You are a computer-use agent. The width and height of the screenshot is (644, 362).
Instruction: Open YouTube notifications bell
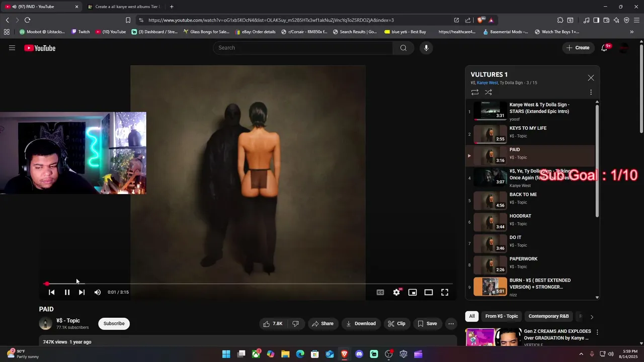[x=605, y=48]
